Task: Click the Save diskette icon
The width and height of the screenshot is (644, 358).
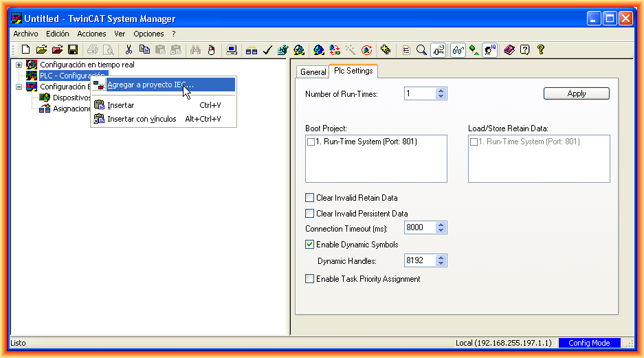Action: pos(72,49)
